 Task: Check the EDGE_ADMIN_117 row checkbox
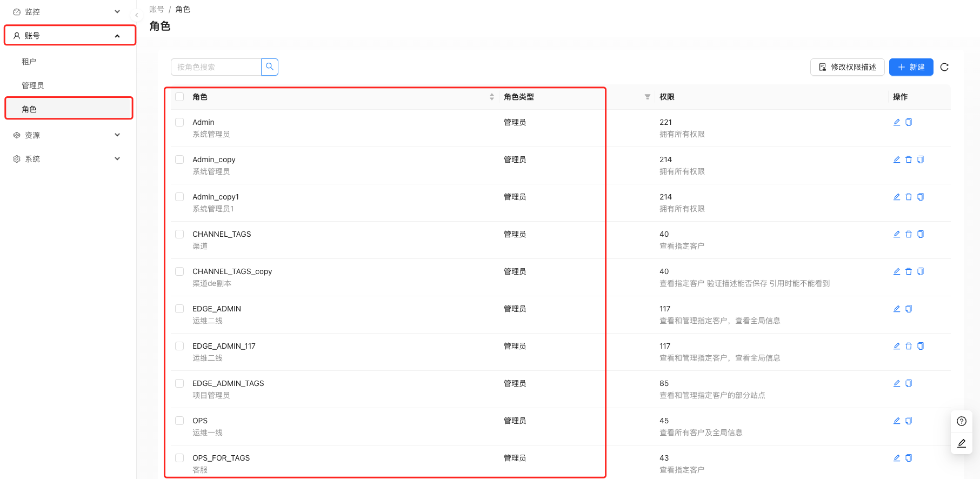(x=179, y=346)
